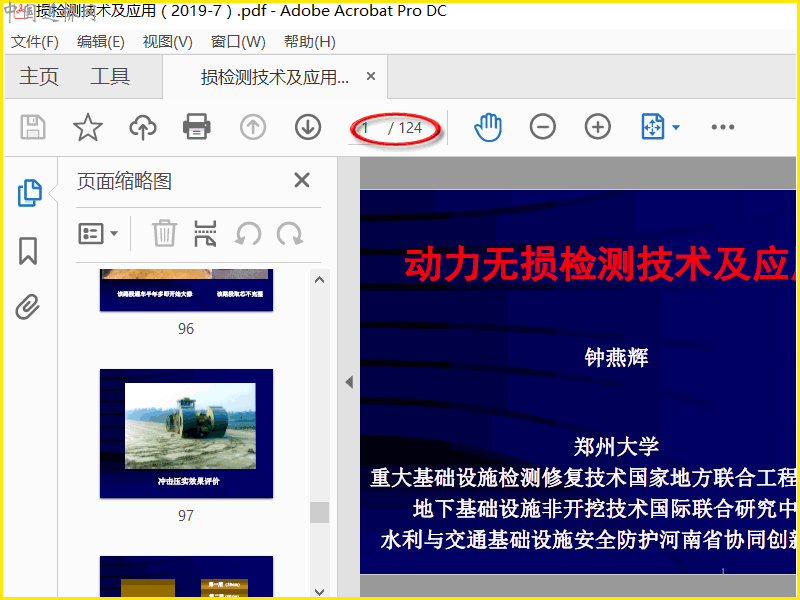
Task: Open 帮助(H) menu
Action: [x=309, y=42]
